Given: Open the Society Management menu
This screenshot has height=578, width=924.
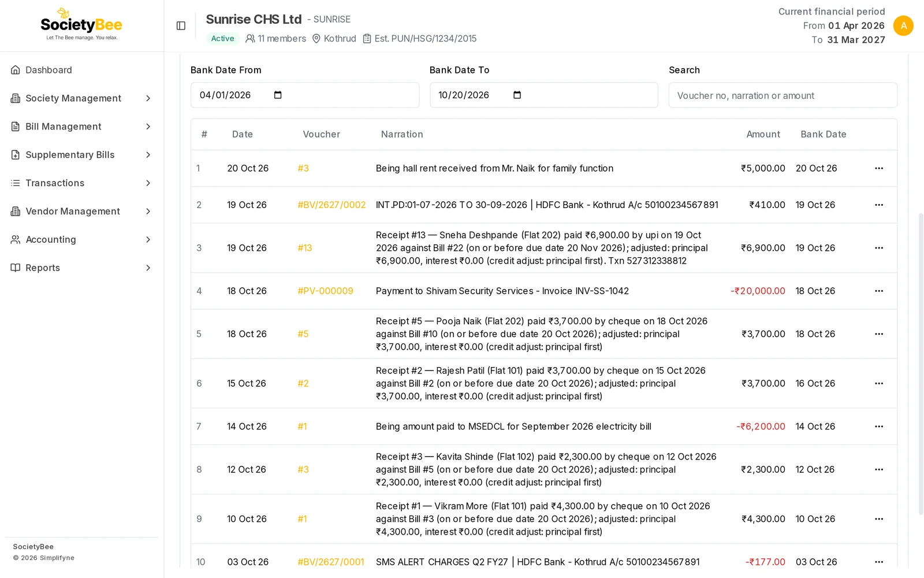Looking at the screenshot, I should pos(81,98).
